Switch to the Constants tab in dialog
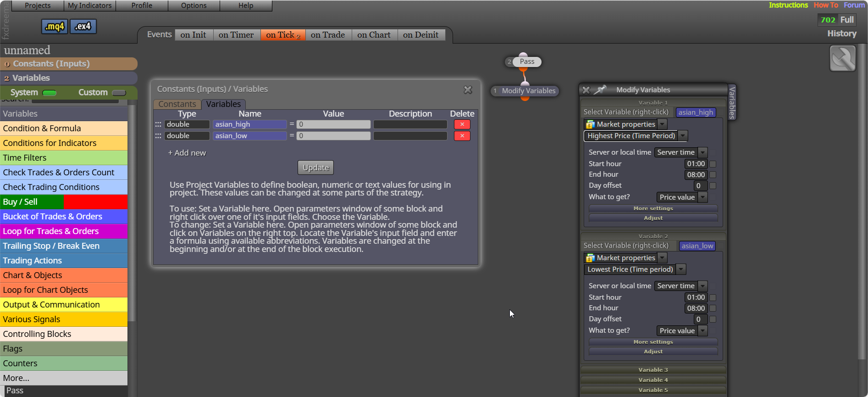 [x=177, y=104]
